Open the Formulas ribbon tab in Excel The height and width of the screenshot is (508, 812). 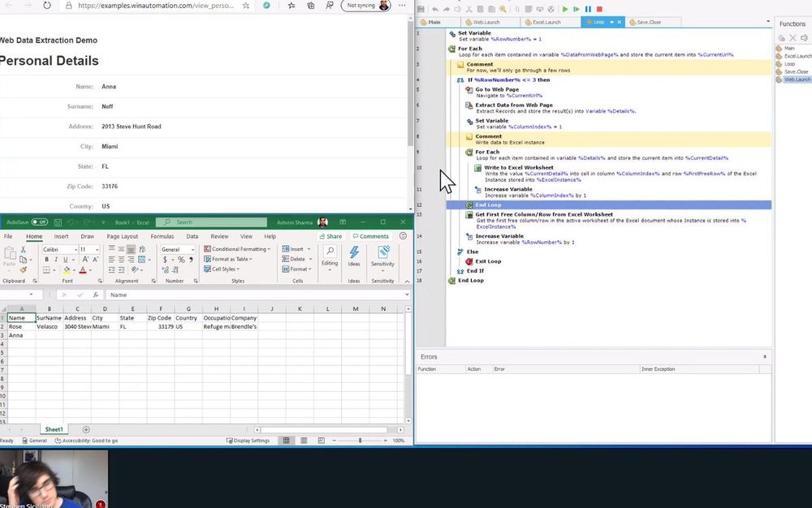point(162,236)
